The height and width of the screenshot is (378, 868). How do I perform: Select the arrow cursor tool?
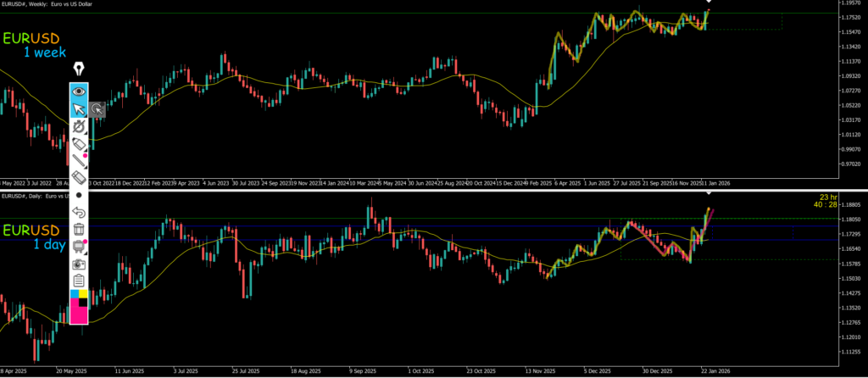click(x=79, y=109)
